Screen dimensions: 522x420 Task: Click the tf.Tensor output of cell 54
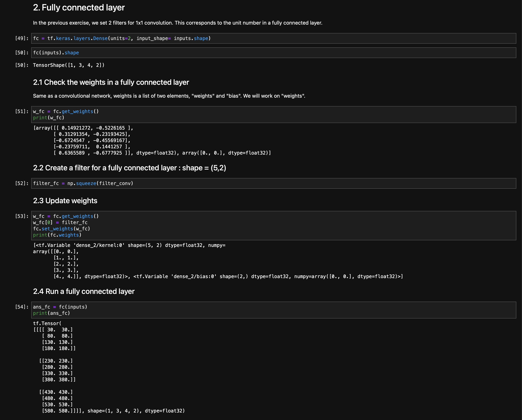coord(109,367)
